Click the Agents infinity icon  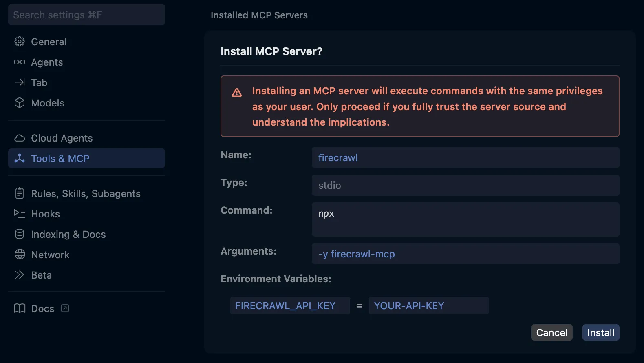(x=20, y=62)
